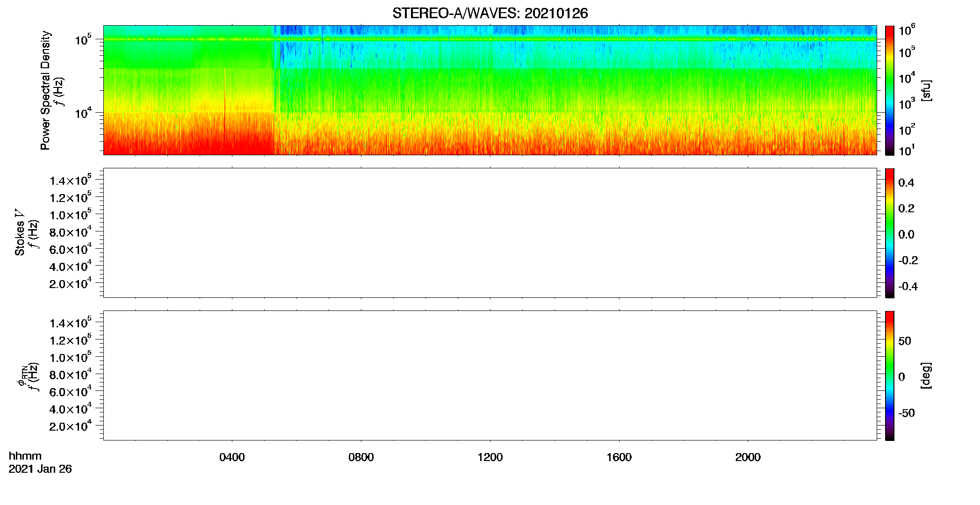Click the -50 label on the deg color bar

(907, 413)
